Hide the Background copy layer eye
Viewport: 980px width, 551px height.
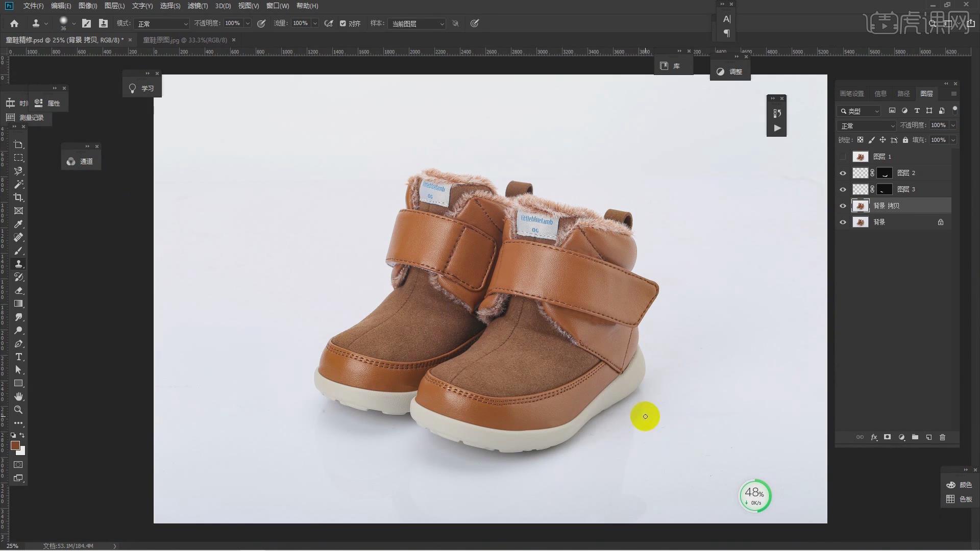(843, 206)
